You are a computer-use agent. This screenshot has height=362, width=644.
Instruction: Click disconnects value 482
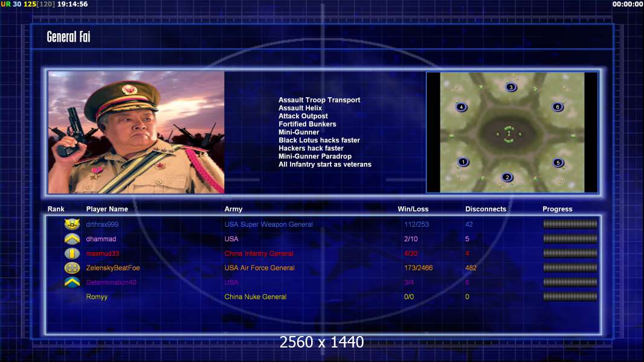(471, 268)
